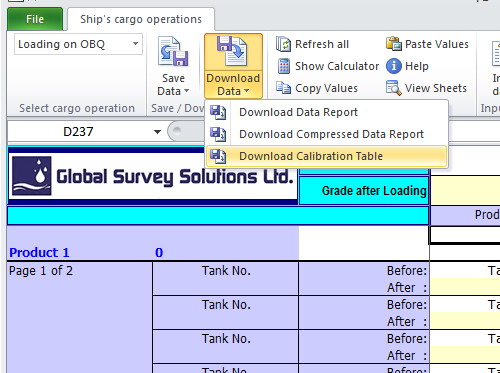
Task: Click the Save Data icon
Action: (x=173, y=51)
